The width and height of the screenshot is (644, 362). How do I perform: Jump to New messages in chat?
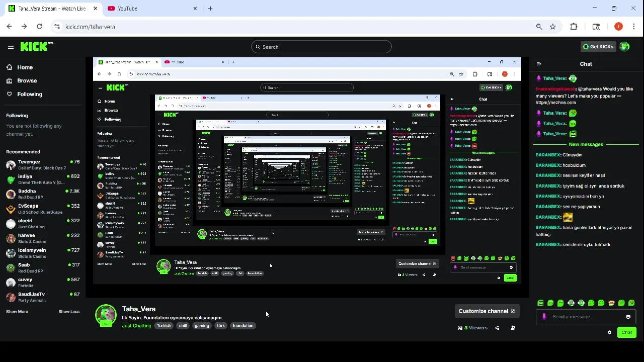pos(586,144)
